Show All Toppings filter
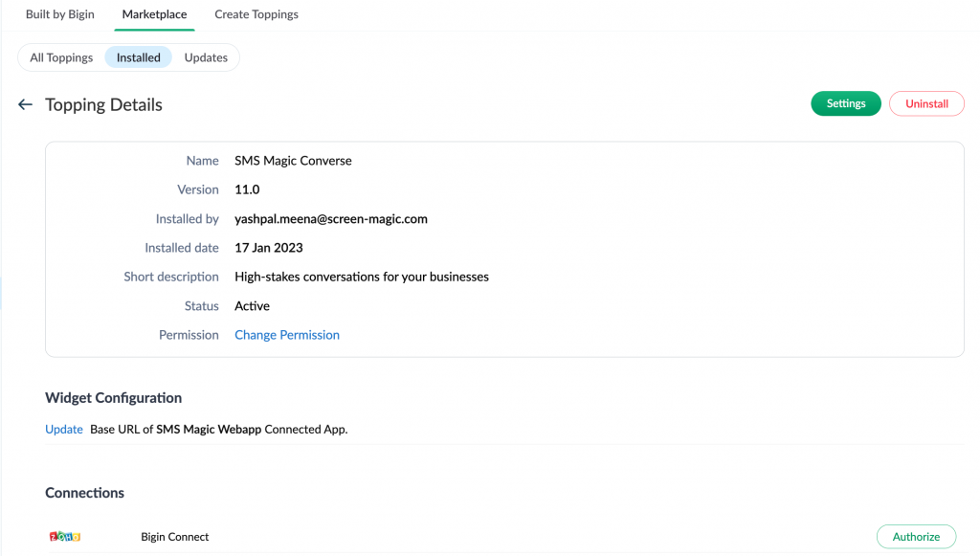Image resolution: width=980 pixels, height=556 pixels. (61, 57)
